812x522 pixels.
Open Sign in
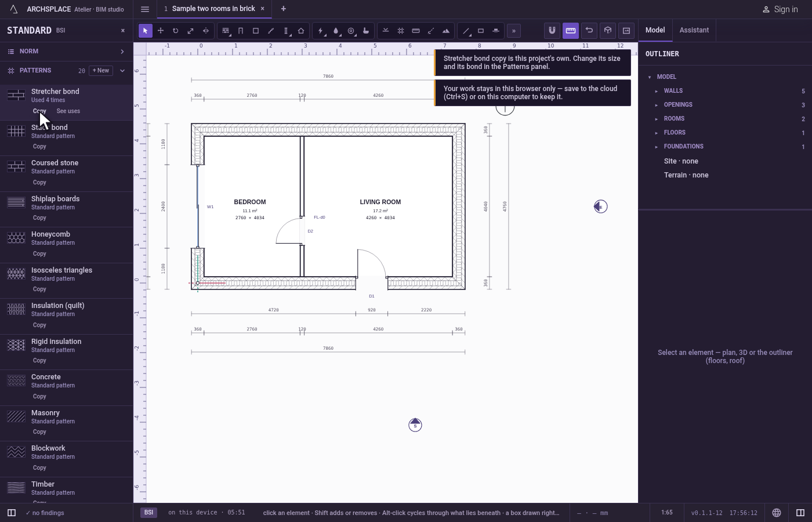(780, 9)
